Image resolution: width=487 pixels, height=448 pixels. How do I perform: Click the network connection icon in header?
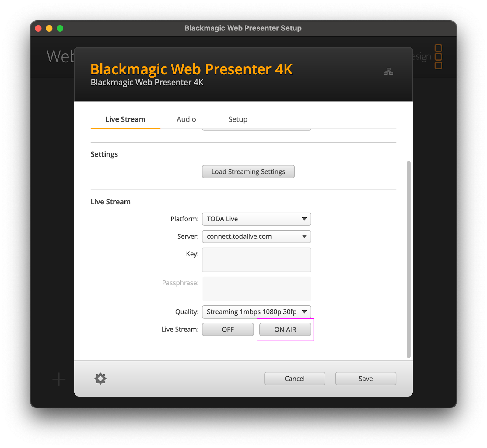(388, 71)
